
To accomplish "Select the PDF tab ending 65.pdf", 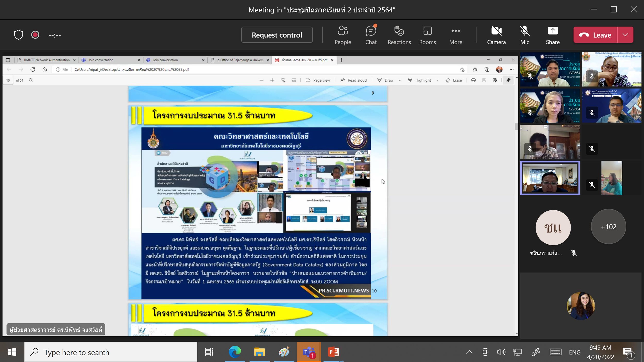I will coord(304,60).
